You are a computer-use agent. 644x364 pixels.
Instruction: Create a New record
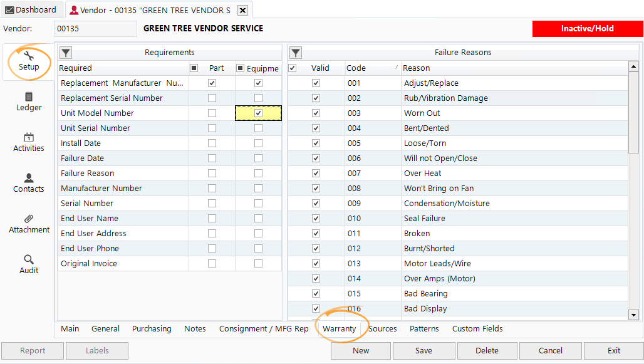point(360,351)
